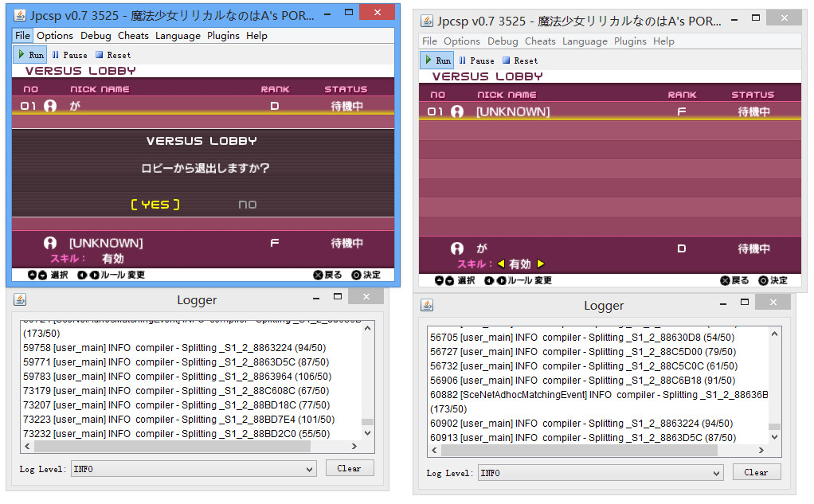Open the Cheats menu in right window

[540, 41]
